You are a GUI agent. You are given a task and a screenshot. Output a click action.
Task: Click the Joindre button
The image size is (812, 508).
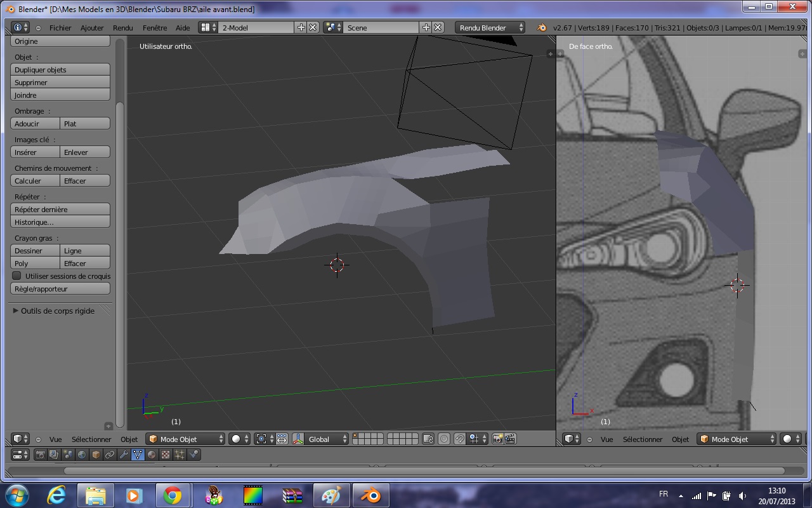[60, 95]
